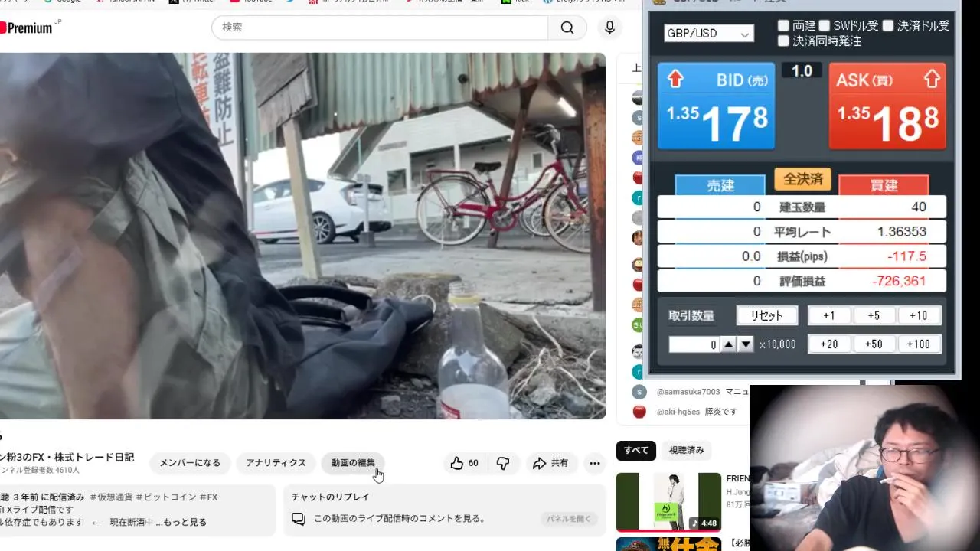Click into the YouTube 検索 search field
Image resolution: width=980 pixels, height=551 pixels.
coord(380,28)
